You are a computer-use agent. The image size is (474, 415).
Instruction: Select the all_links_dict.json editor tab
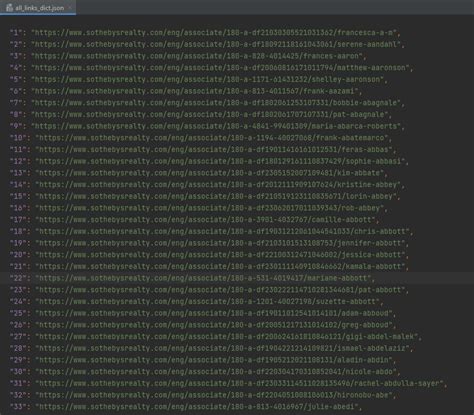click(x=38, y=8)
